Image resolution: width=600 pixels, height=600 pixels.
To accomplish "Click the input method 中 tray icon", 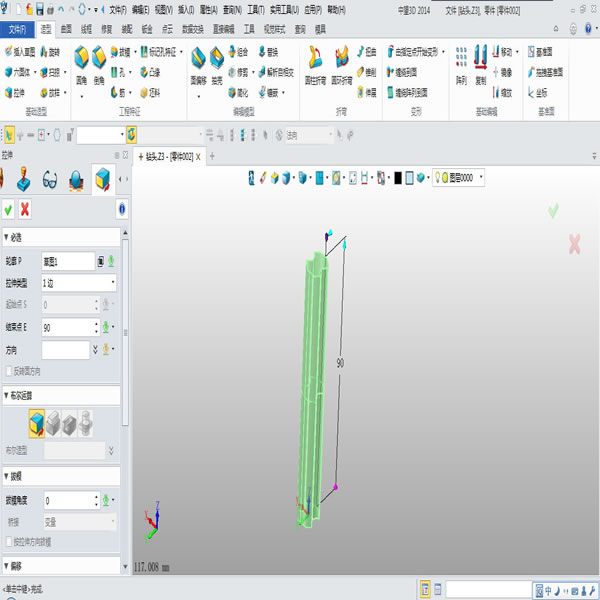I will 548,590.
